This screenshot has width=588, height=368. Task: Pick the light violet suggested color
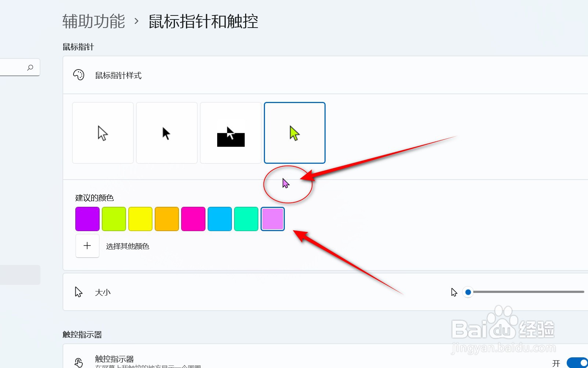coord(273,219)
